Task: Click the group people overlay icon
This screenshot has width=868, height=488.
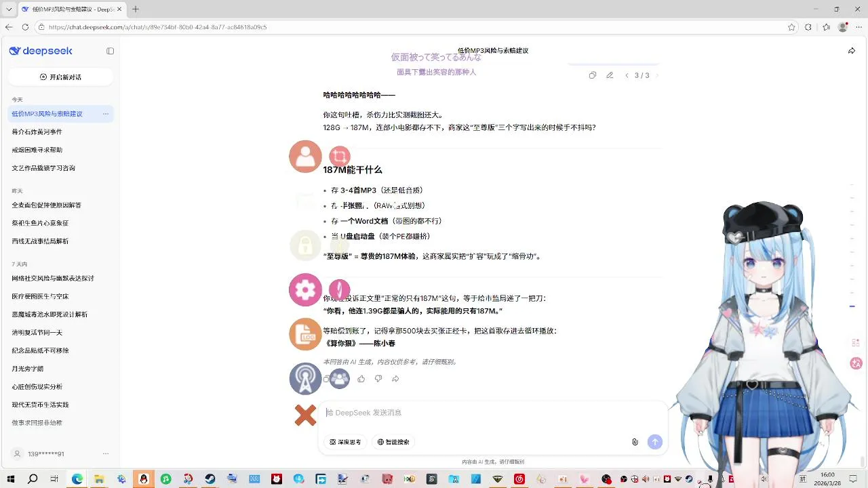Action: click(x=340, y=379)
